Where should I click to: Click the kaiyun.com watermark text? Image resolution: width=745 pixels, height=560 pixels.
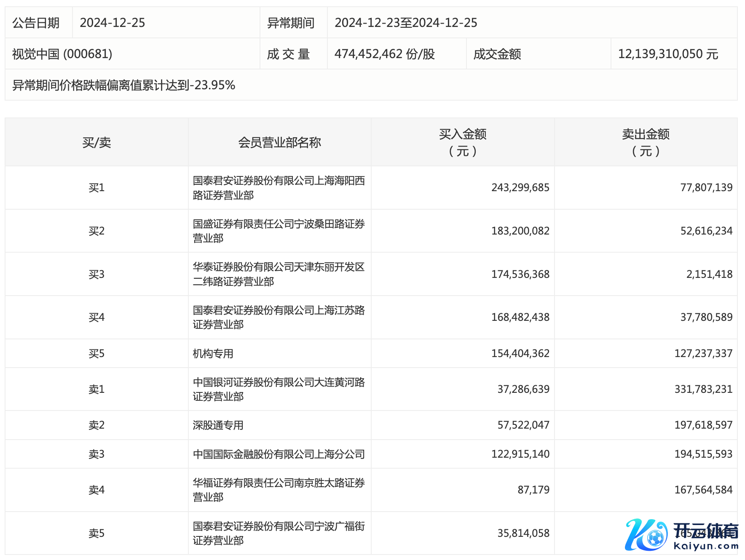(x=706, y=546)
